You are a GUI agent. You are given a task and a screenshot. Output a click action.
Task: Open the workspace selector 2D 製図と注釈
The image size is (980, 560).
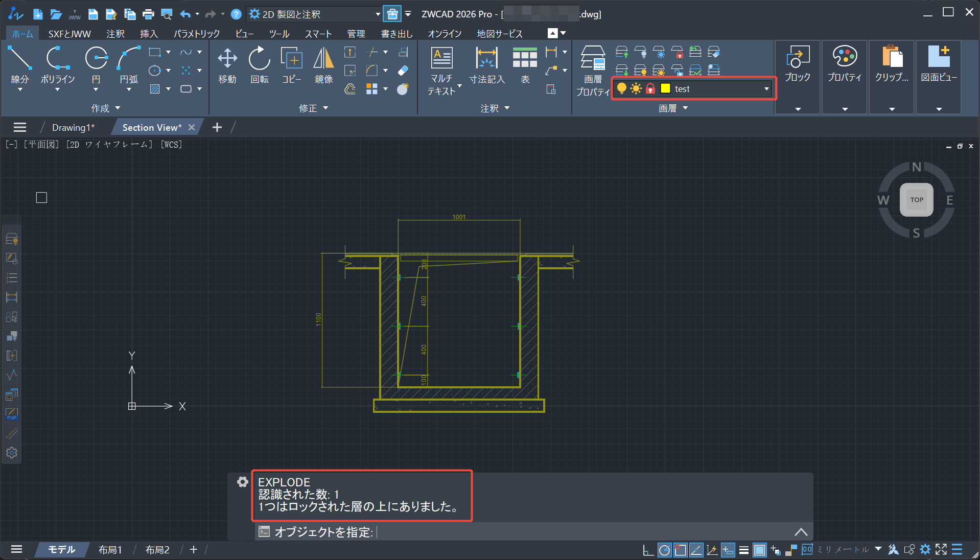click(x=314, y=14)
